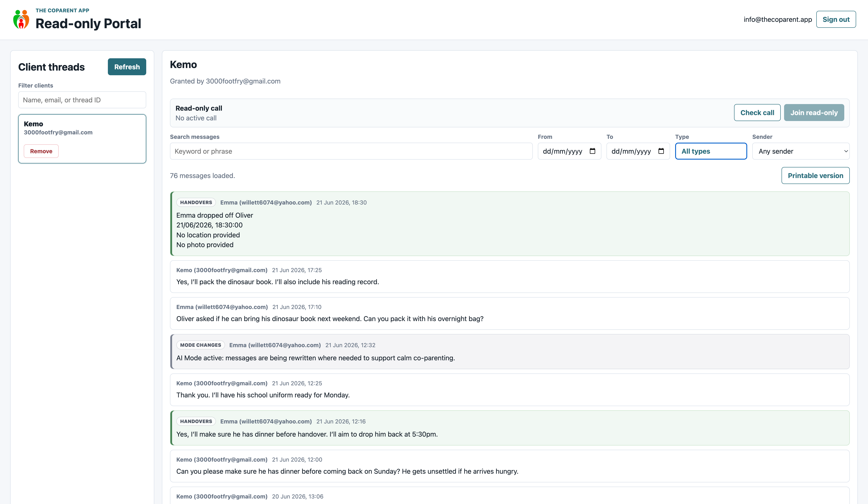Click '76 messages loaded.' status text
Screen dimensions: 868x504
pyautogui.click(x=202, y=176)
